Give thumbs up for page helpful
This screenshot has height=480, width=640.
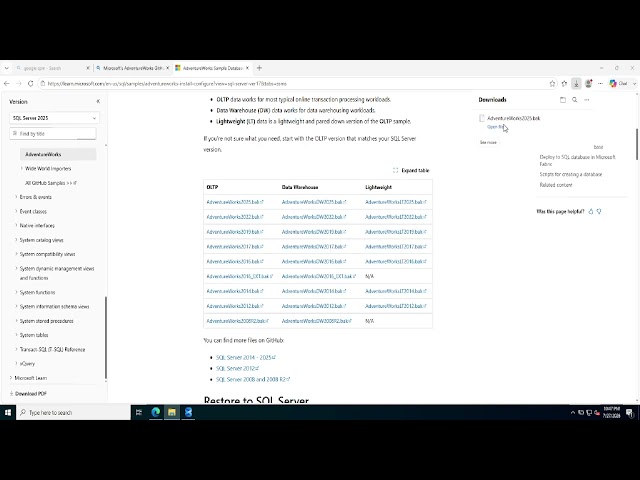point(591,211)
